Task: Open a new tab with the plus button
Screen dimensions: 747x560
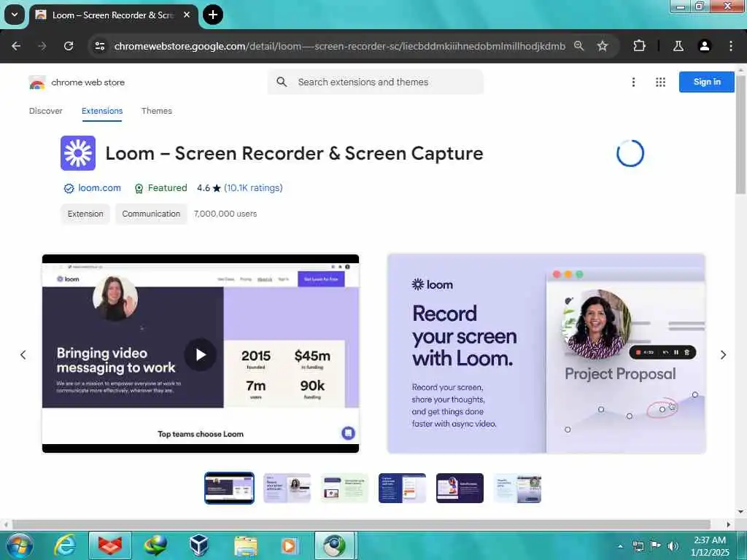Action: click(213, 15)
